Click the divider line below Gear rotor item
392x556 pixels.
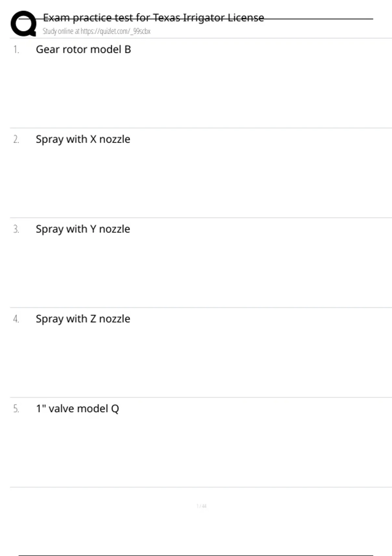pyautogui.click(x=201, y=128)
